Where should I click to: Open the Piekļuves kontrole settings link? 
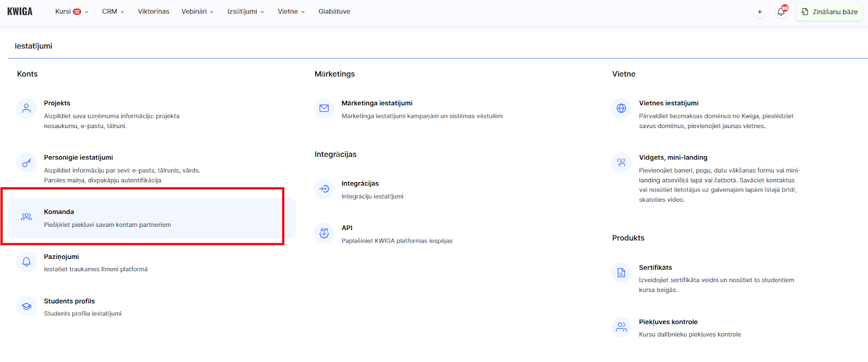click(x=668, y=322)
